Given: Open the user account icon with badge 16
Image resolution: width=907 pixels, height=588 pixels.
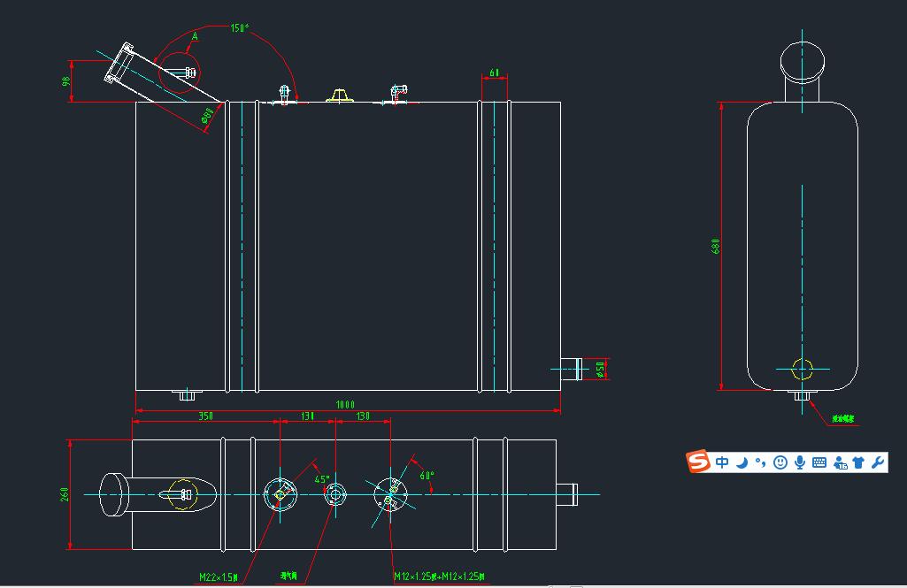Looking at the screenshot, I should click(x=840, y=462).
